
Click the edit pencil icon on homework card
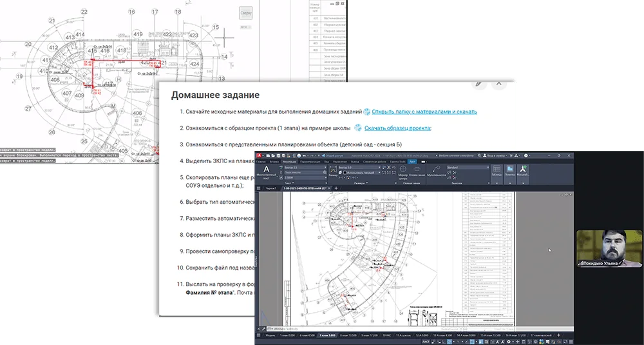(x=478, y=83)
